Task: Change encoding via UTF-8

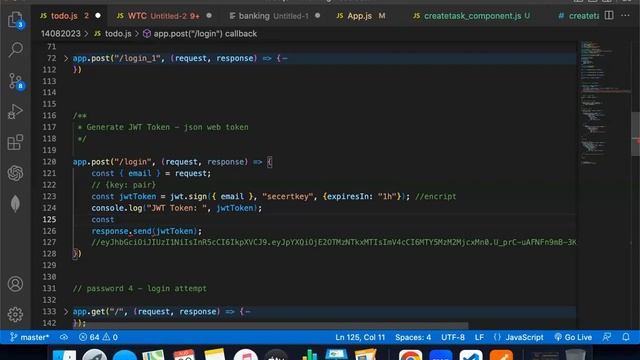Action: click(x=453, y=337)
